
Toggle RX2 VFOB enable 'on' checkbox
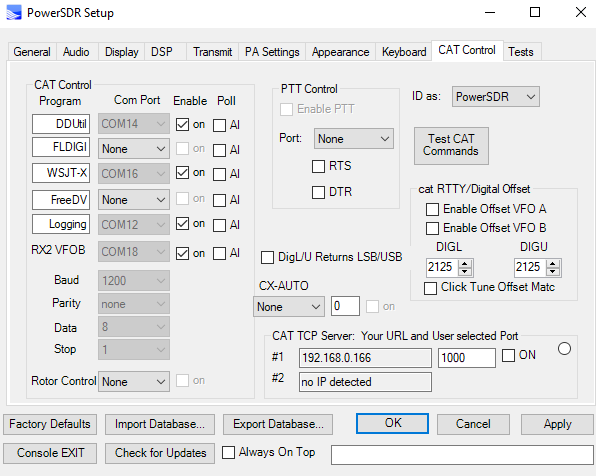(182, 253)
